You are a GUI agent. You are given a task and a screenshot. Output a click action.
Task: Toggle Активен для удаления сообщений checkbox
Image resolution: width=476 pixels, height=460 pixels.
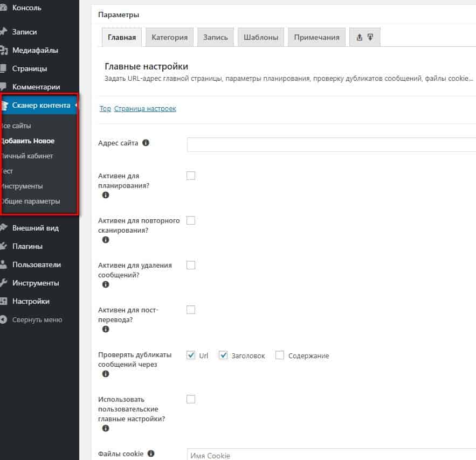191,265
